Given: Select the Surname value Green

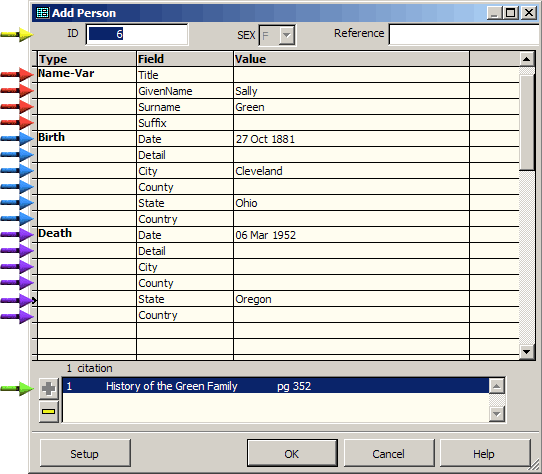Looking at the screenshot, I should coord(352,106).
